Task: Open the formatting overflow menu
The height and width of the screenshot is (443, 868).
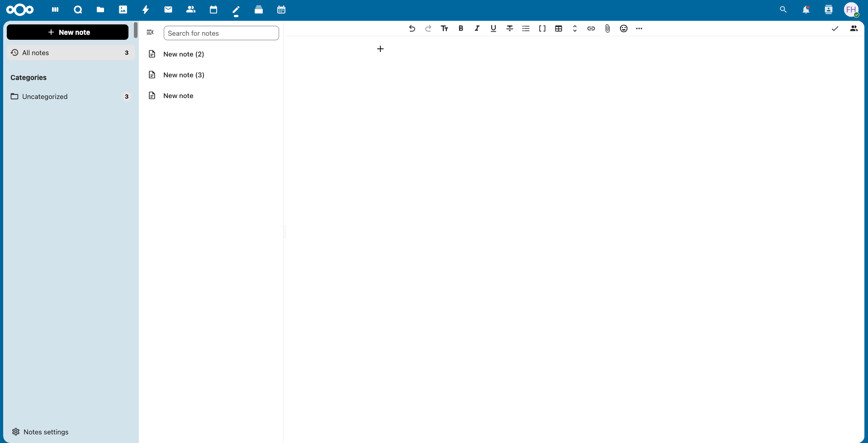Action: (x=639, y=28)
